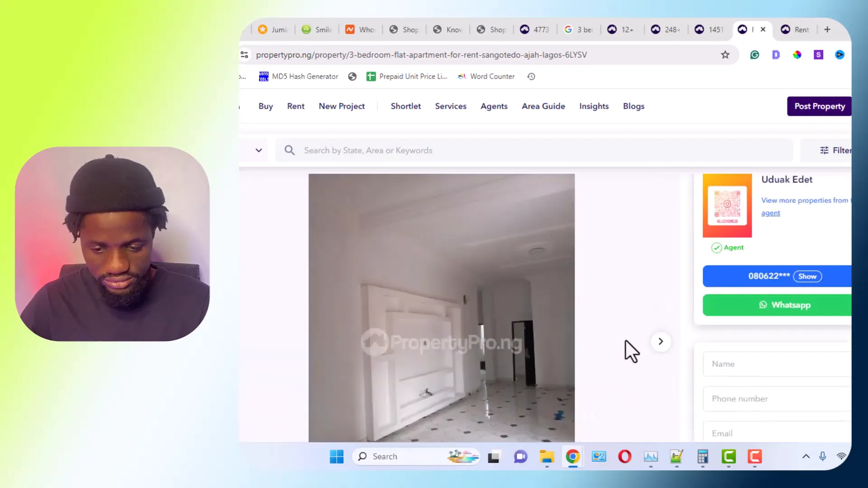Open agent Uduak Edet's logo image
The height and width of the screenshot is (488, 868).
click(727, 206)
